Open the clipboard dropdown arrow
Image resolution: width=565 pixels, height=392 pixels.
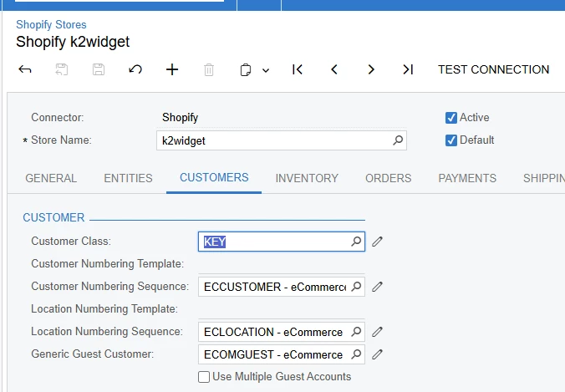(x=266, y=70)
